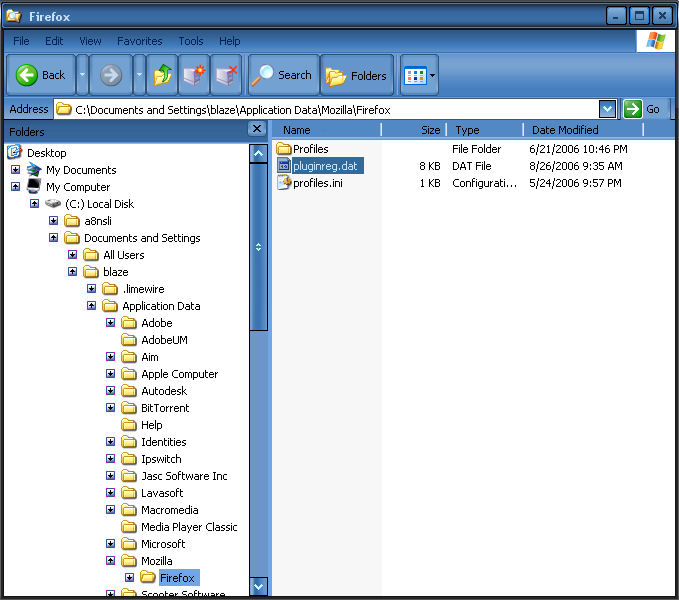Click the Desktop icon in folder tree

[x=15, y=152]
